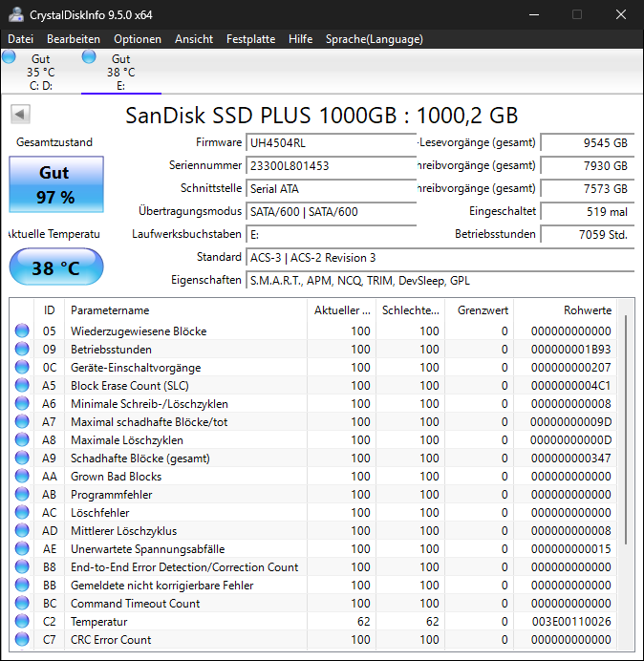Click the CrystalDiskInfo app icon in title bar
The image size is (644, 661).
(x=12, y=14)
